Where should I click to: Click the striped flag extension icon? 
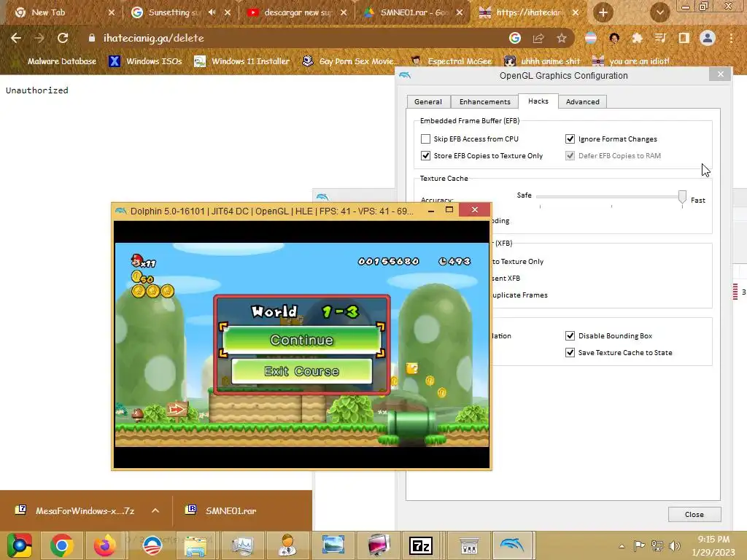[591, 38]
